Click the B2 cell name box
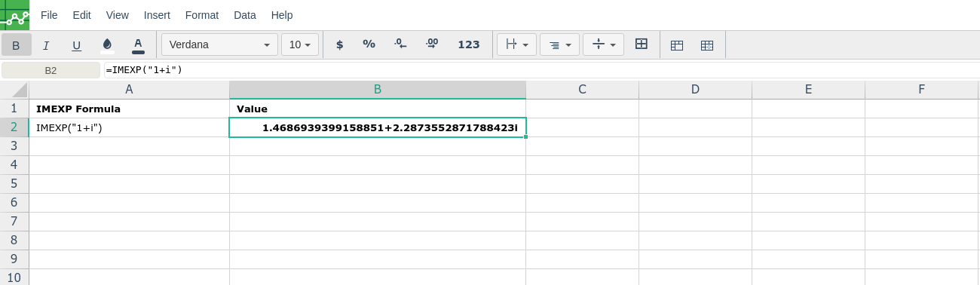Screen dimensions: 980x285 (x=51, y=70)
